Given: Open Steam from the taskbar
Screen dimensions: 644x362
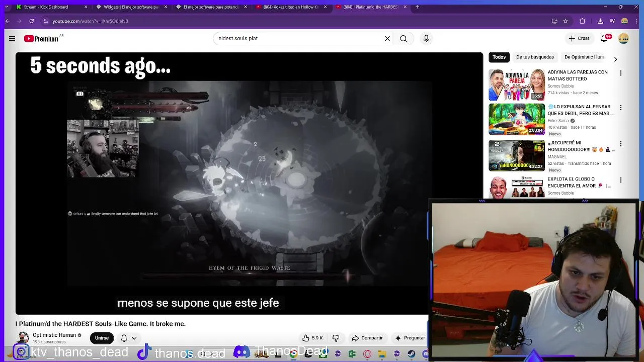Looking at the screenshot, I should (x=412, y=354).
